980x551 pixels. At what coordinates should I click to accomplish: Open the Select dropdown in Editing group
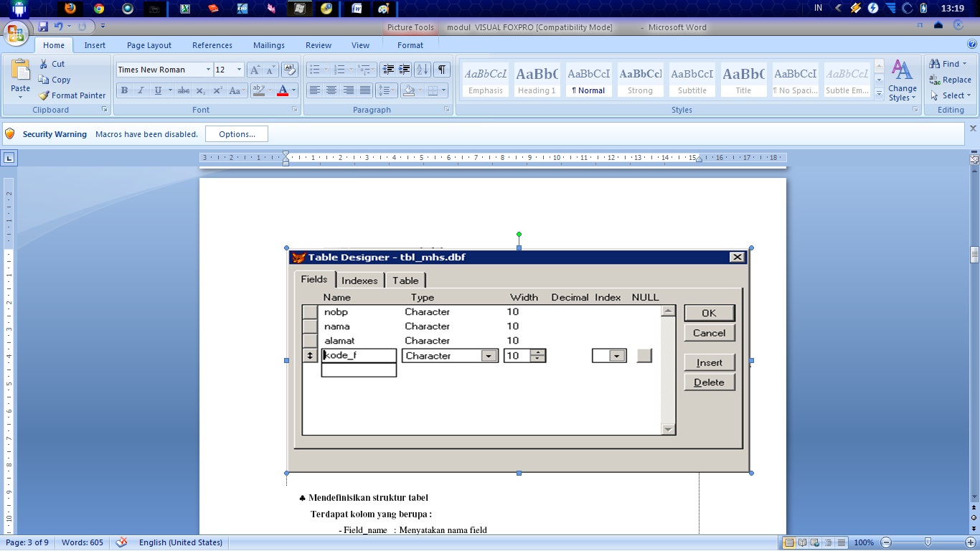coord(952,95)
